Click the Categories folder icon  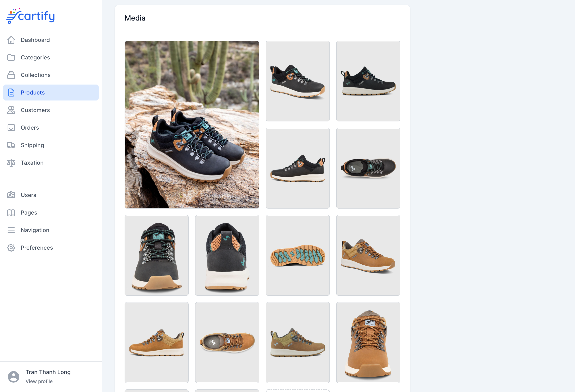tap(11, 57)
